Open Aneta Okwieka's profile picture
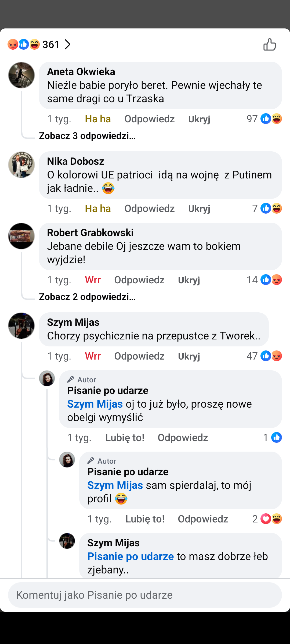The height and width of the screenshot is (644, 290). (21, 75)
